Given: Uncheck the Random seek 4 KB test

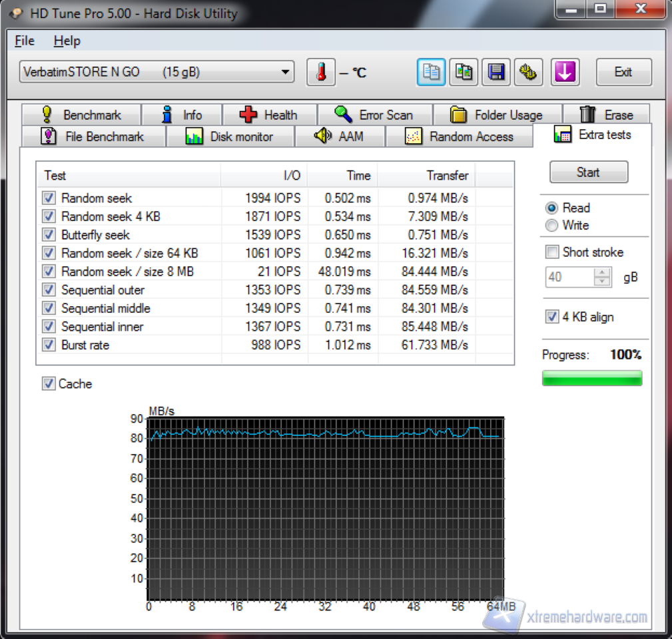Looking at the screenshot, I should [x=49, y=216].
